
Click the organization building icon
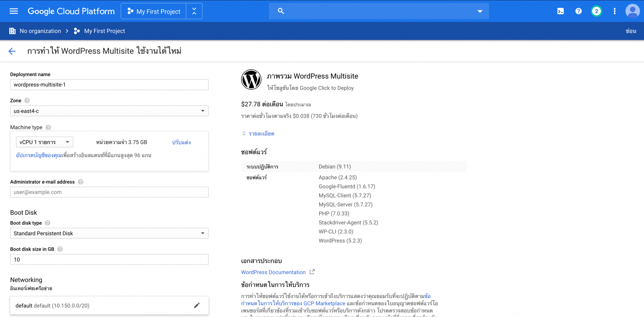tap(12, 31)
